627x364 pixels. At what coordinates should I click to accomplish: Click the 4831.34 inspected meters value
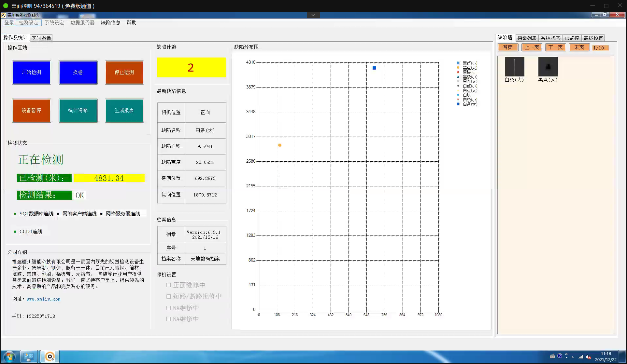tap(109, 178)
